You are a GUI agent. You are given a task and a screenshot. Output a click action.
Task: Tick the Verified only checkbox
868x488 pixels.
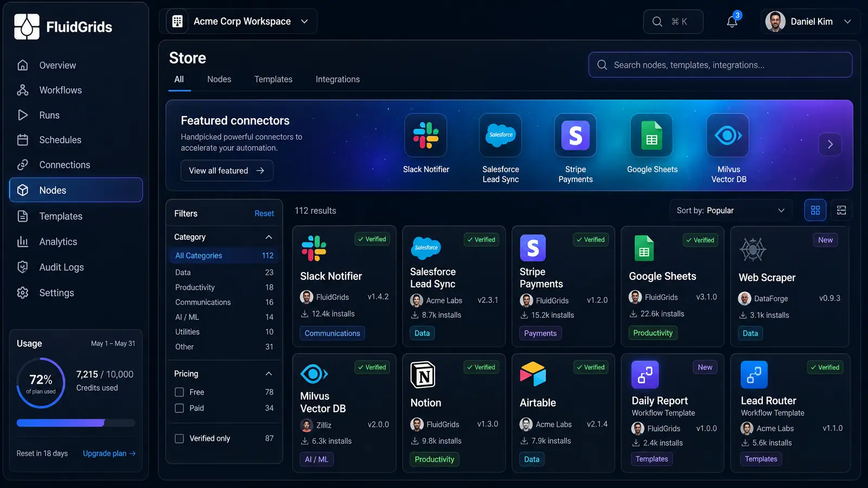pyautogui.click(x=180, y=438)
